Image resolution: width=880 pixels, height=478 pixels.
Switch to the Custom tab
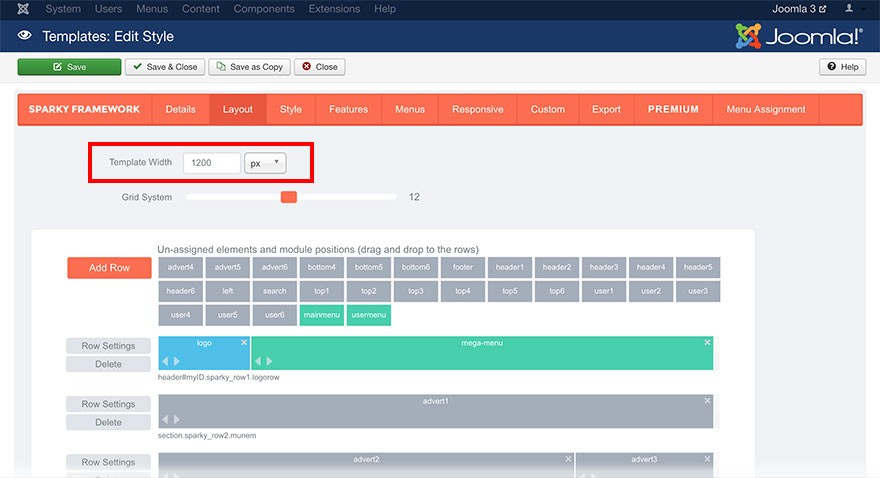548,109
